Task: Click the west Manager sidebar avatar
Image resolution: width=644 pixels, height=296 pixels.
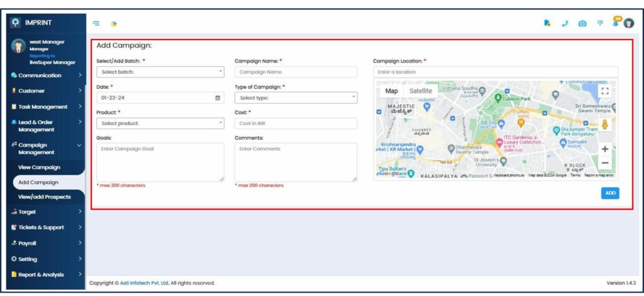Action: tap(18, 47)
